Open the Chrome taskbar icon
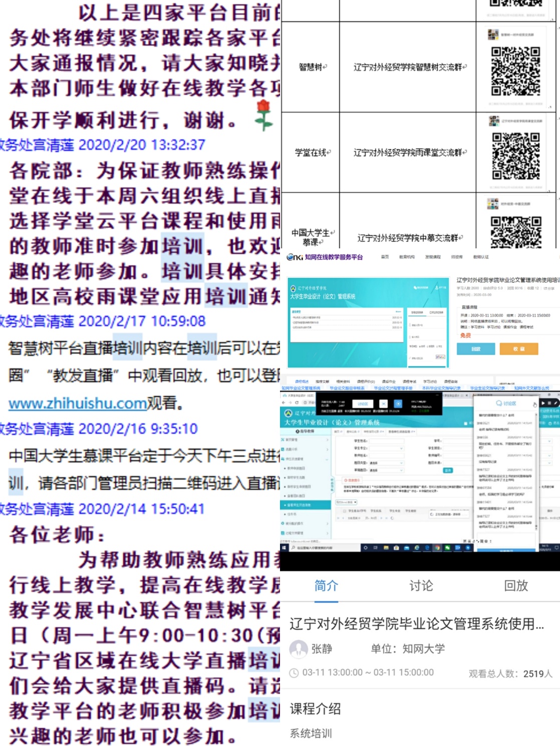This screenshot has height=746, width=560. click(437, 548)
